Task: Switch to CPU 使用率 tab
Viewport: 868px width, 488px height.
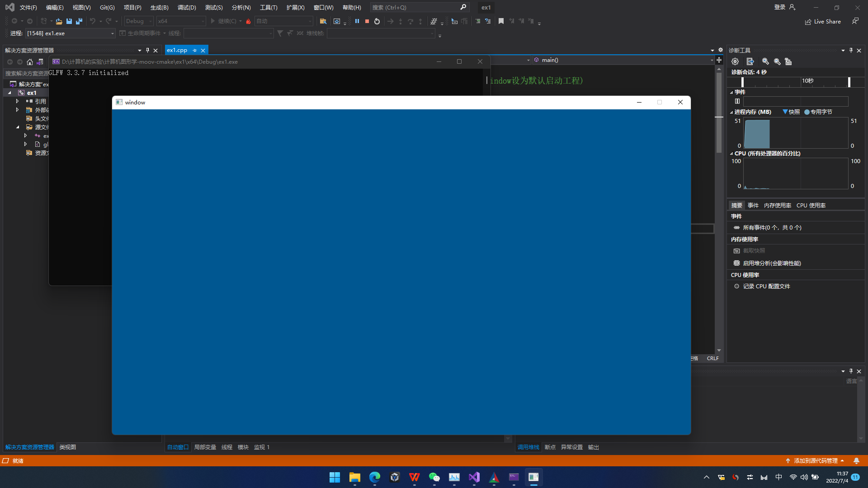Action: point(811,206)
